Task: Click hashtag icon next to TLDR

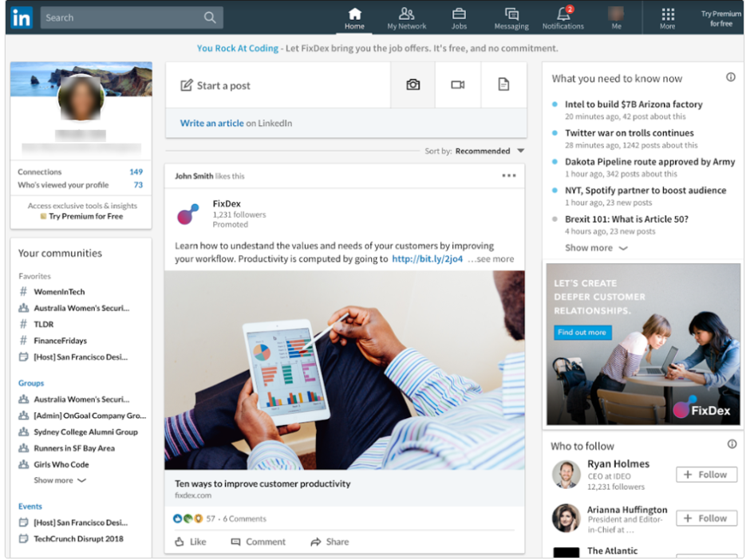Action: (23, 325)
